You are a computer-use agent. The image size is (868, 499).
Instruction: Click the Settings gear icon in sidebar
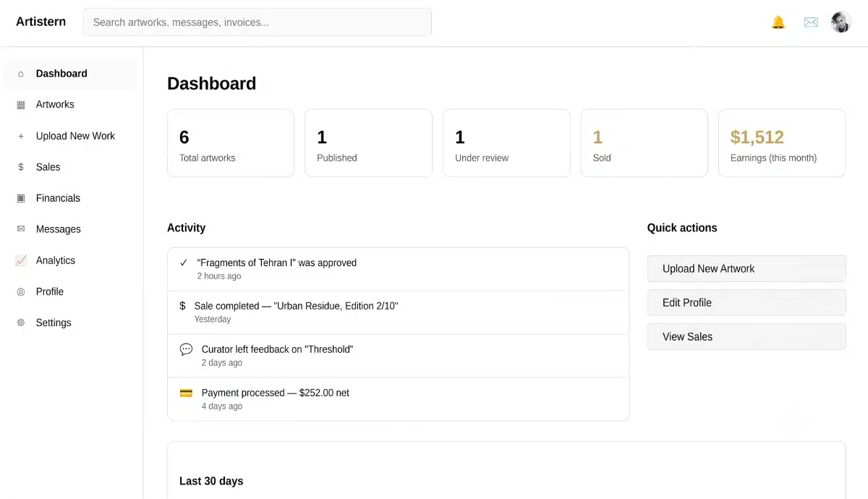[x=21, y=323]
